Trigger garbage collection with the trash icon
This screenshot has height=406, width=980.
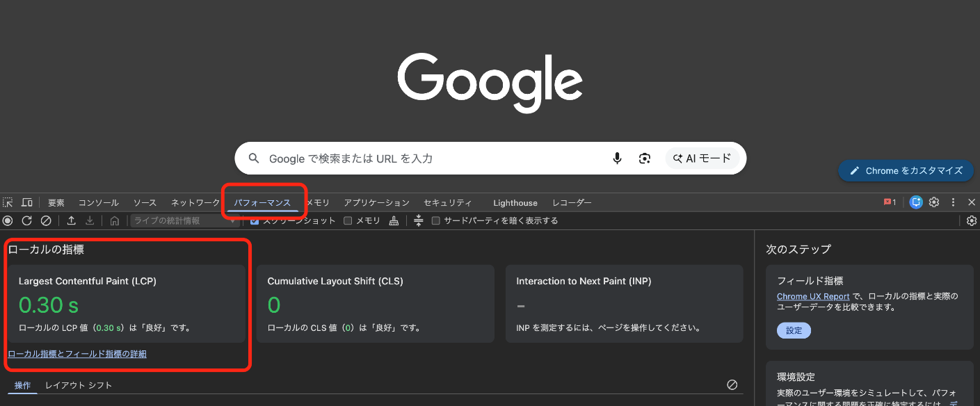pos(394,220)
